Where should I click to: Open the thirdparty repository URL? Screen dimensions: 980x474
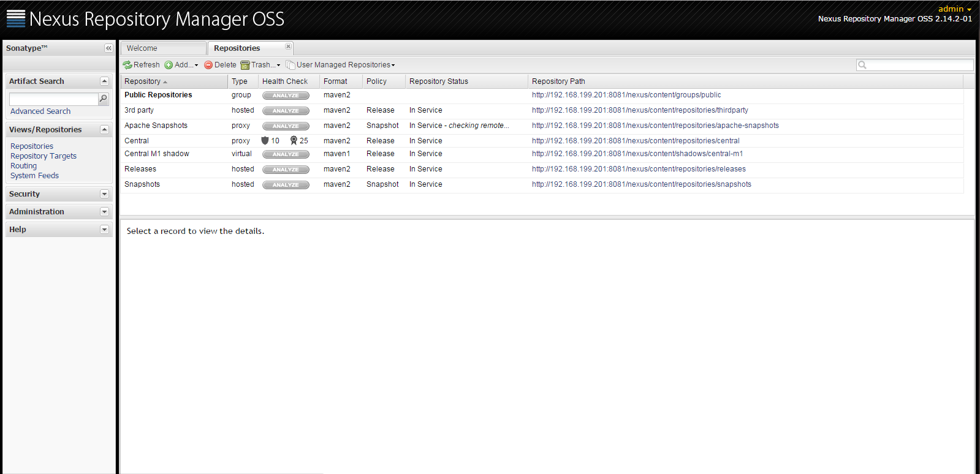640,110
